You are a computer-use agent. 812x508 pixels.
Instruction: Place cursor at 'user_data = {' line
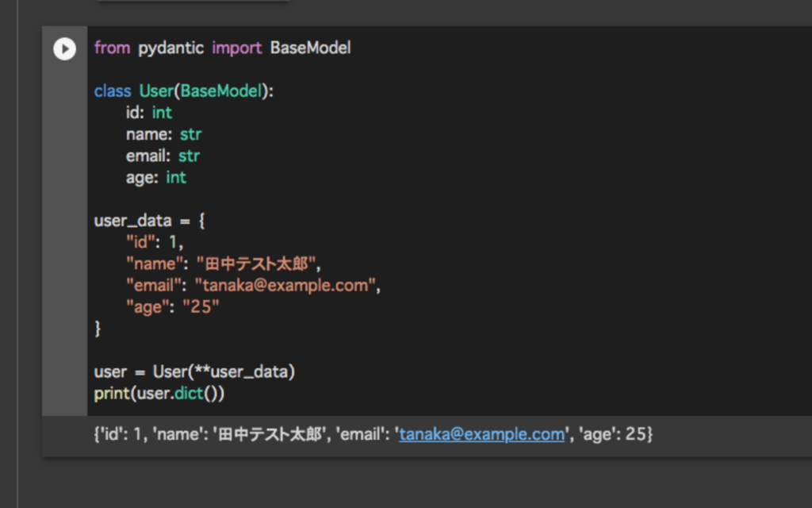[x=150, y=221]
